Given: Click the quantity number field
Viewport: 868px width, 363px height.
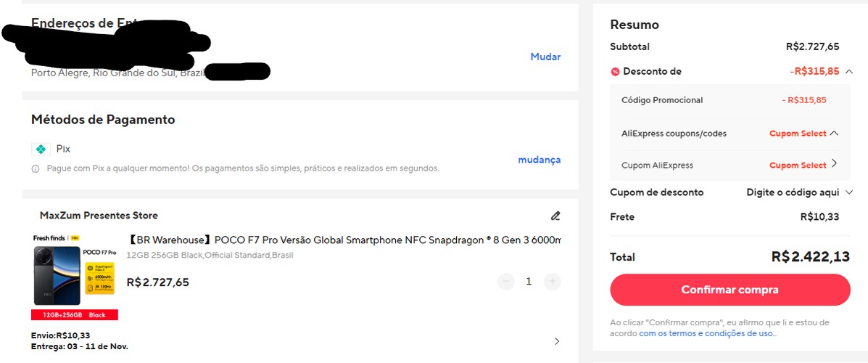Looking at the screenshot, I should tap(529, 281).
